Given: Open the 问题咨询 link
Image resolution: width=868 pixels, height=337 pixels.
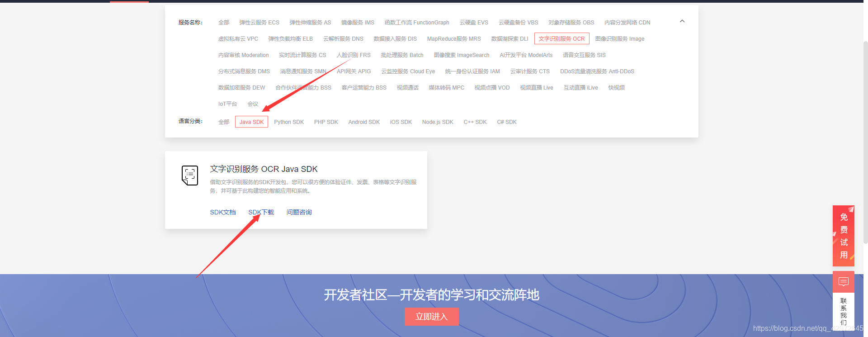Looking at the screenshot, I should coord(299,212).
